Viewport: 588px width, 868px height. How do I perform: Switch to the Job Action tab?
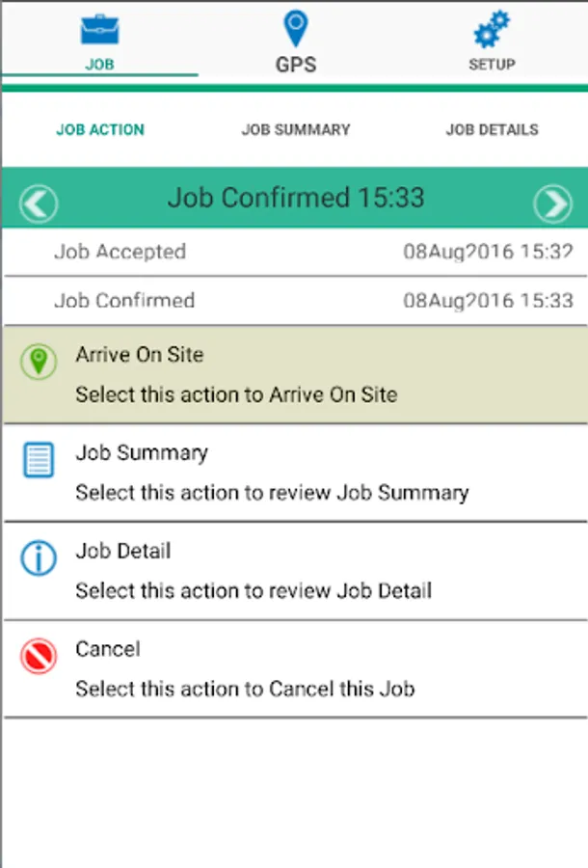coord(100,129)
